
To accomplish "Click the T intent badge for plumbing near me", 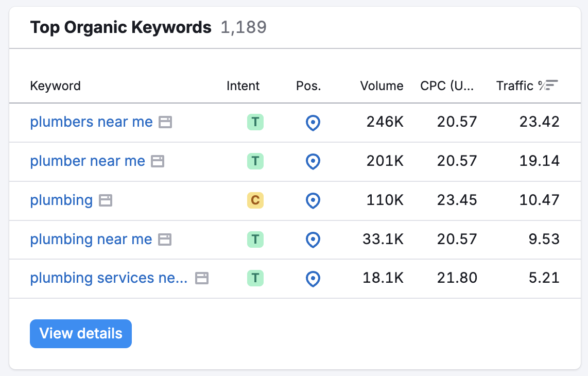I will click(x=255, y=240).
